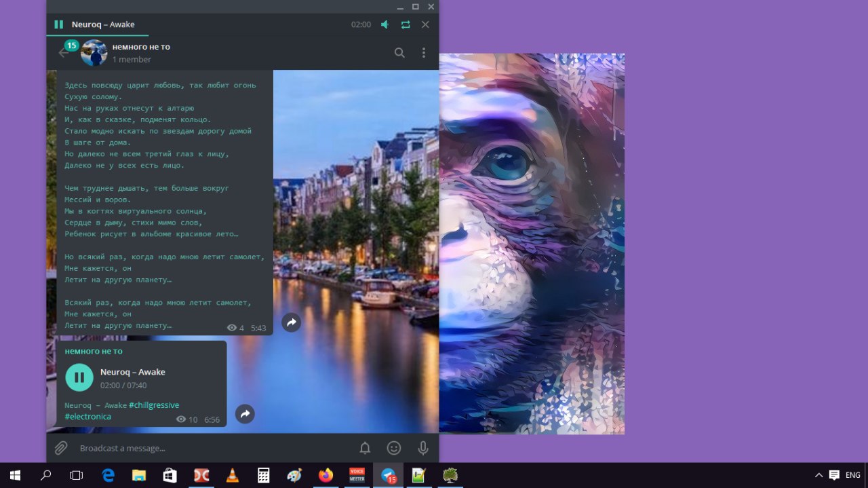Click the 4 views counter on lyrics message
Screen dimensions: 868x488
(236, 328)
